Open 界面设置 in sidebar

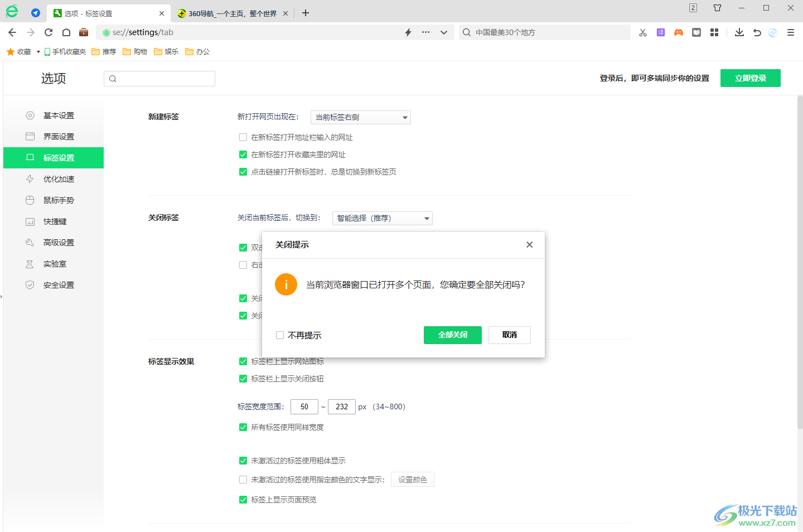[54, 137]
